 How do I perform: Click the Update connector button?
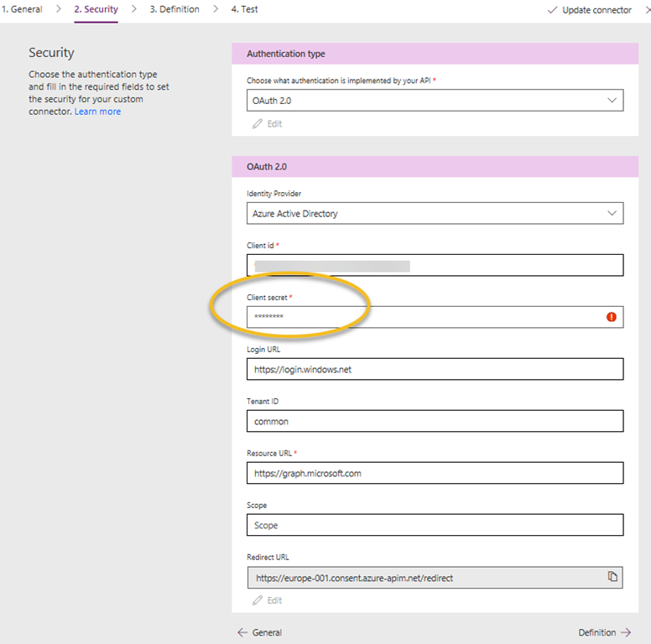pyautogui.click(x=590, y=10)
